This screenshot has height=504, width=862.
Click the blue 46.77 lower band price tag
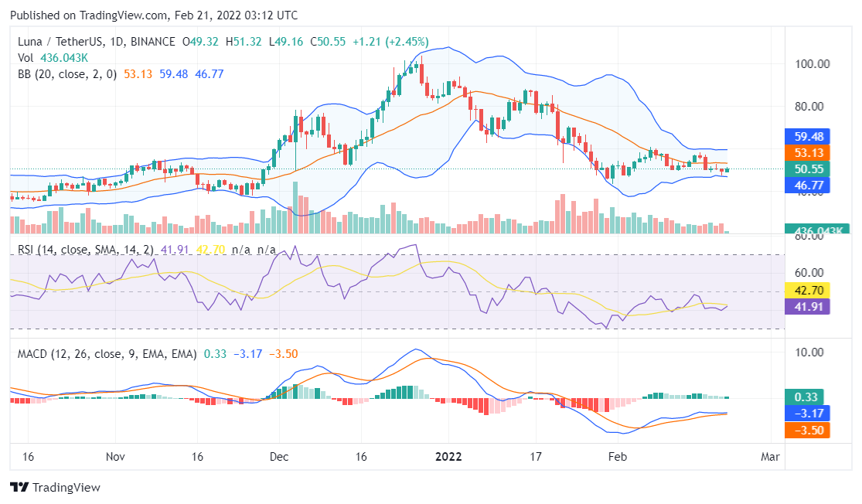pos(806,186)
